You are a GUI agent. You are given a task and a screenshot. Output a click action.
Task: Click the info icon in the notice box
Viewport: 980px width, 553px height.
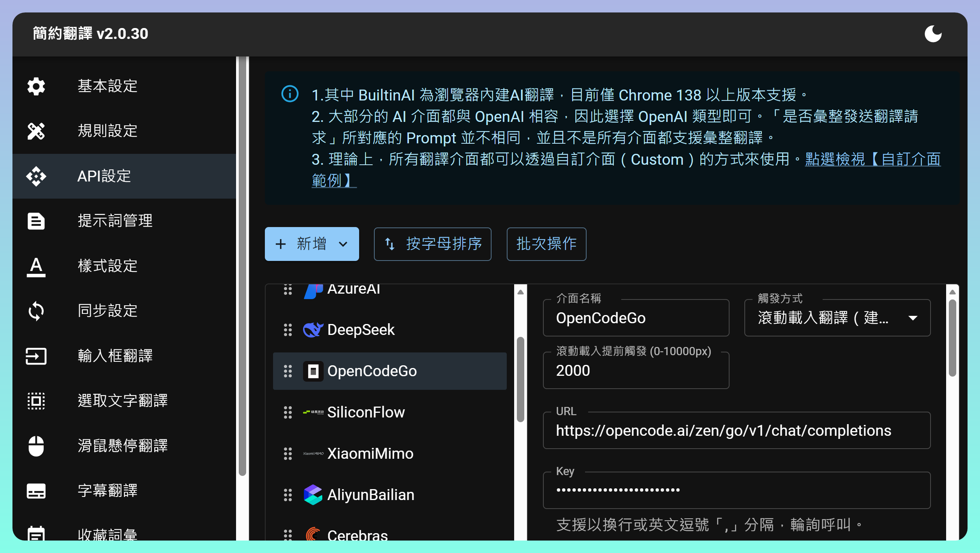pyautogui.click(x=290, y=94)
